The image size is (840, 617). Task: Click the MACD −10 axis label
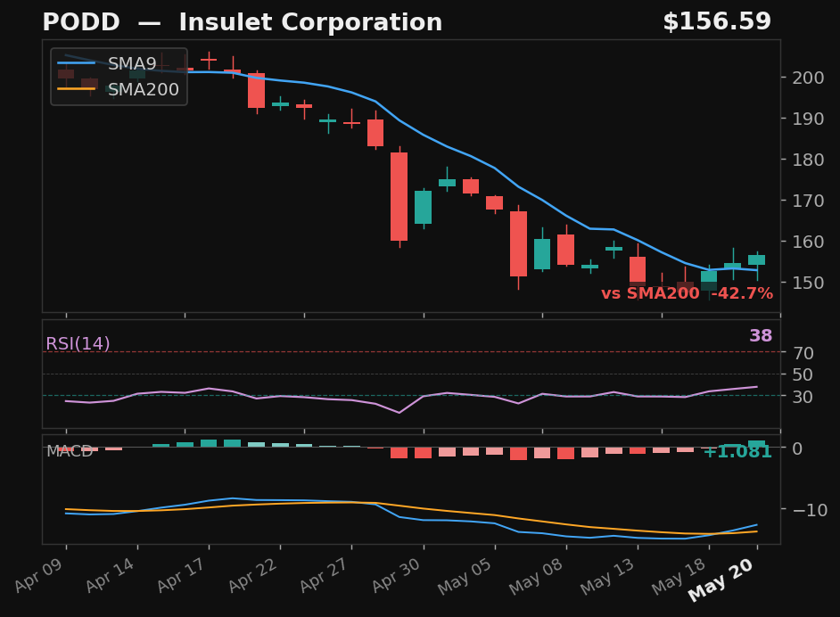810,510
